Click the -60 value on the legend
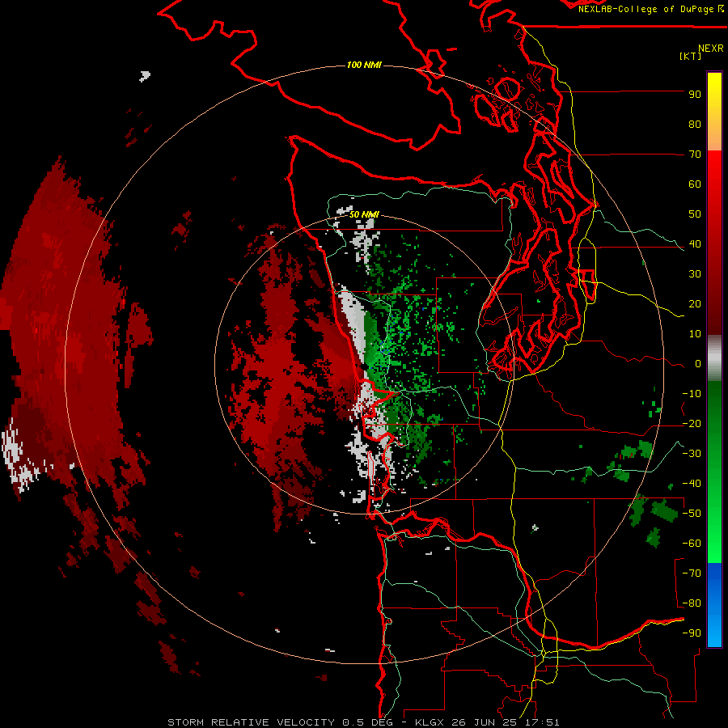 pyautogui.click(x=692, y=544)
